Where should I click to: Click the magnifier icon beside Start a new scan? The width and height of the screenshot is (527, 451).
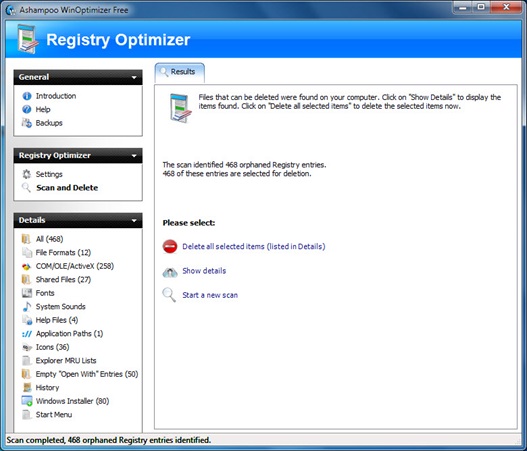click(169, 295)
